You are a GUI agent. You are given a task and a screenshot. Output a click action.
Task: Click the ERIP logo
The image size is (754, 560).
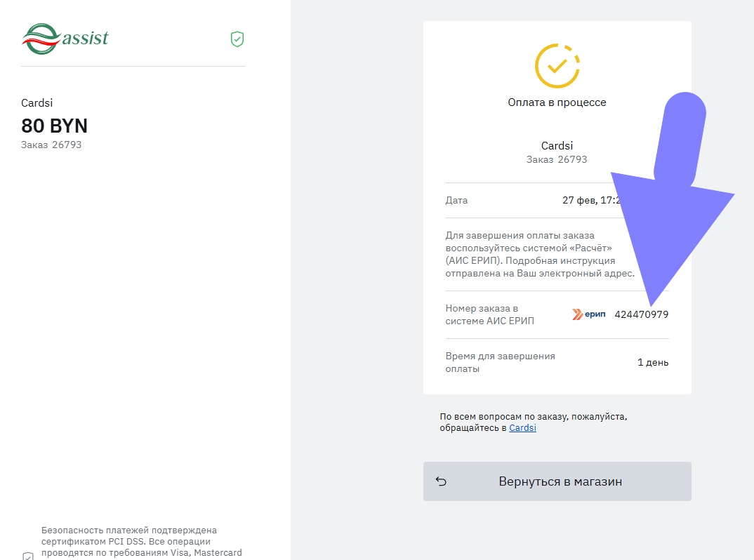click(x=588, y=314)
